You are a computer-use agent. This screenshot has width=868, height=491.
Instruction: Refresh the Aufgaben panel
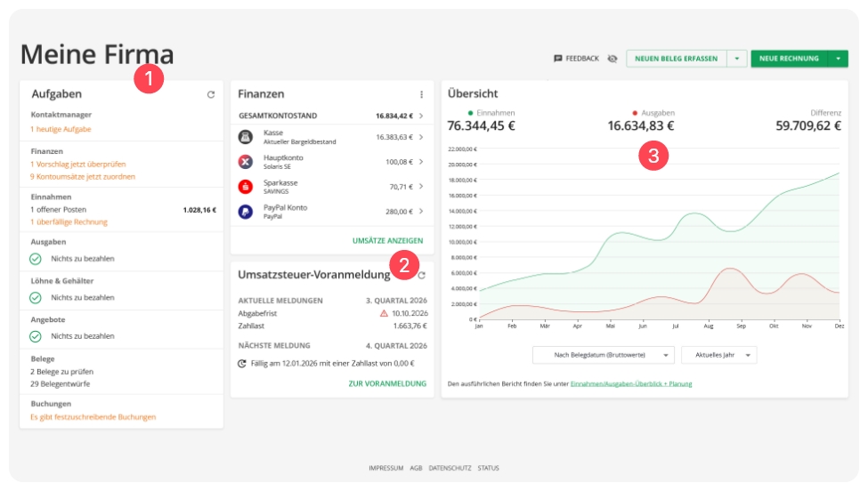(211, 94)
